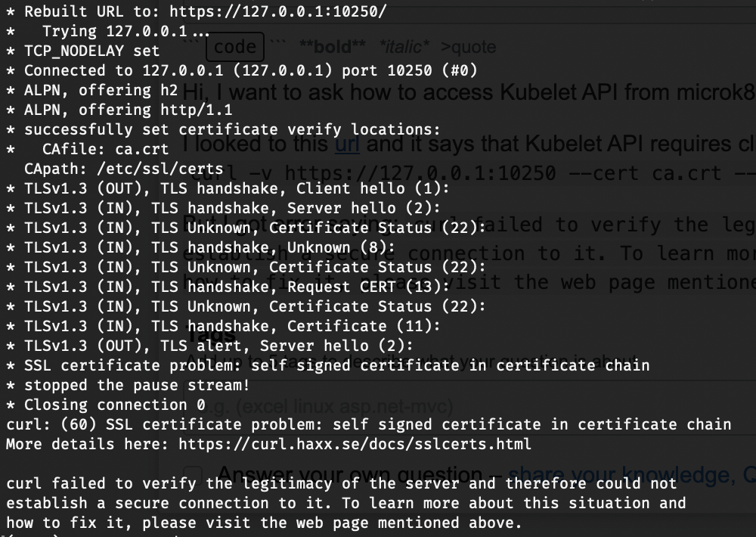Screen dimensions: 756x537
Task: Click the 'curl -v https://127.0.0.1:10250 --cert' code line behind terminal
Action: point(473,173)
